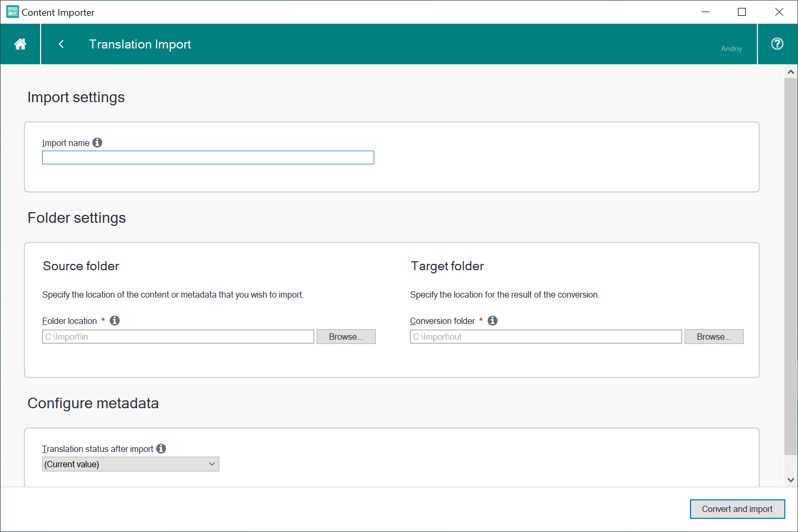Show info tooltip for Import name
The image size is (798, 532).
click(98, 143)
